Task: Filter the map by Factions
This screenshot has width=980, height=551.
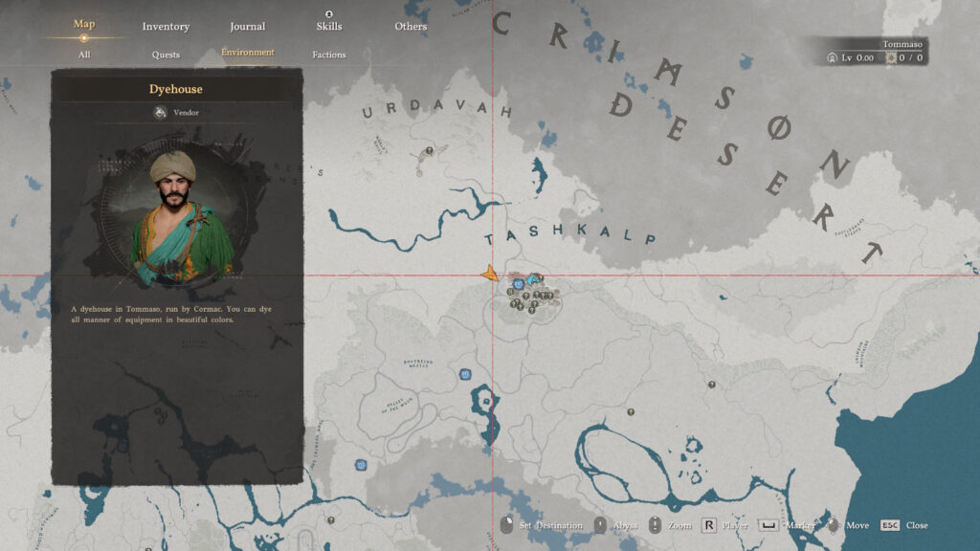Action: tap(329, 55)
